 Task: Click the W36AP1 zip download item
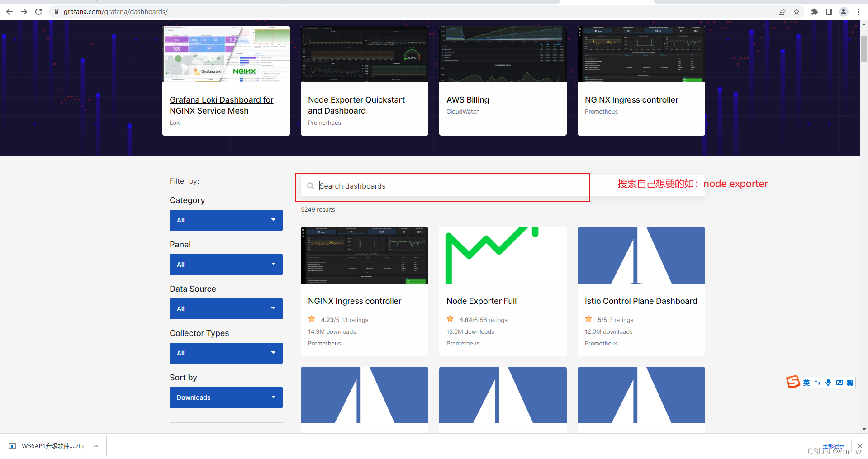click(52, 446)
